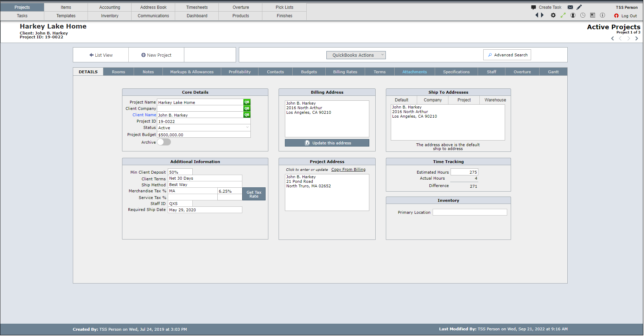Click the plus icon on New Project

point(144,55)
